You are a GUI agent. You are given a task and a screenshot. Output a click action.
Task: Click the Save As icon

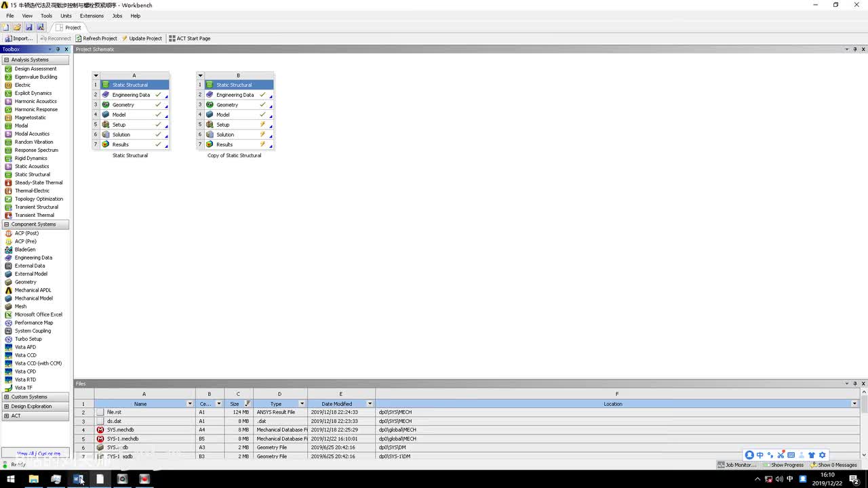40,27
